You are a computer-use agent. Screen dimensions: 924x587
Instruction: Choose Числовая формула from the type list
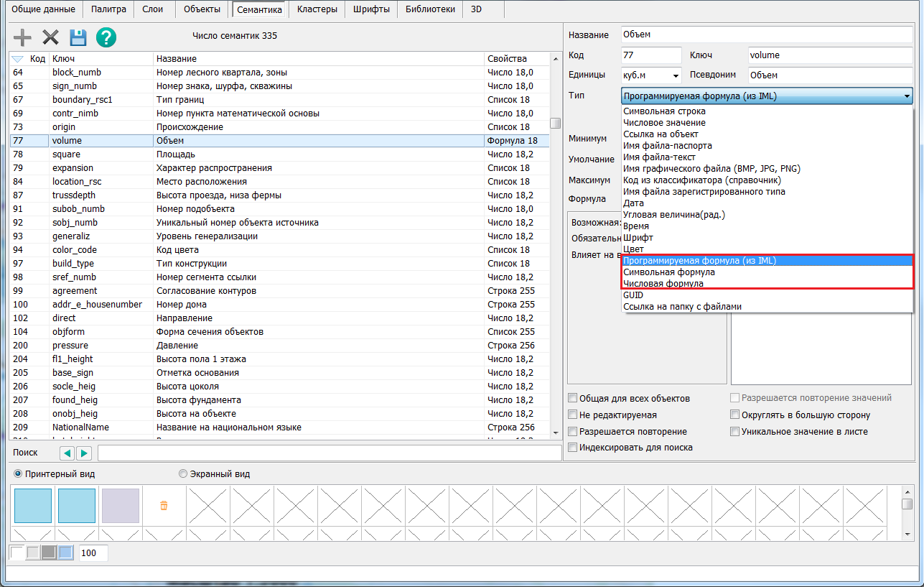pos(663,284)
